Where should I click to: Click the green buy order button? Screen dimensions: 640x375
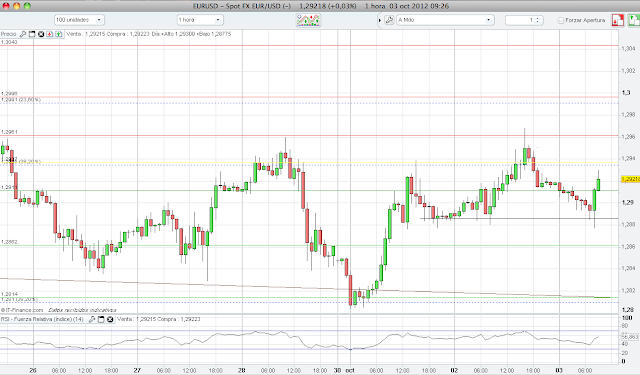pos(634,20)
